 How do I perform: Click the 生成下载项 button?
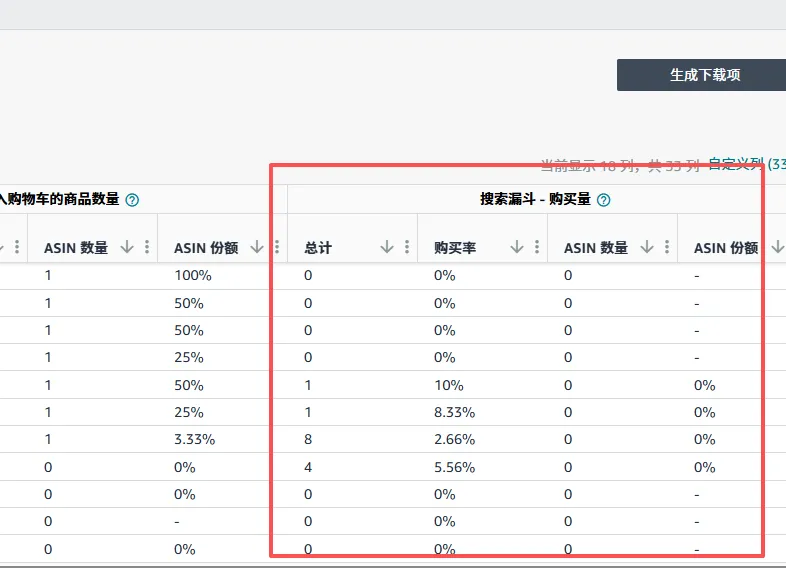tap(701, 75)
